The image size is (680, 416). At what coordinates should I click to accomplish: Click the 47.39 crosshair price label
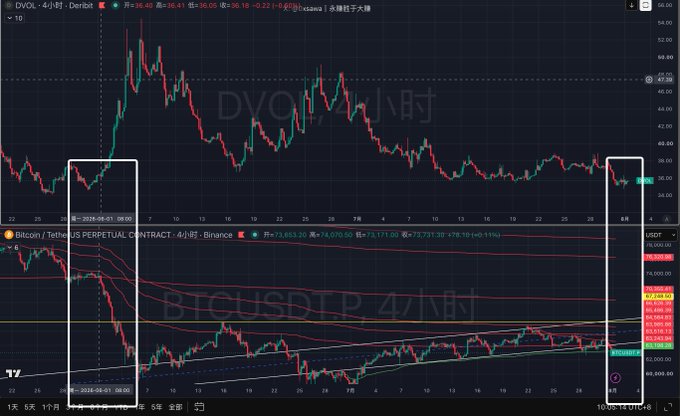(x=664, y=80)
